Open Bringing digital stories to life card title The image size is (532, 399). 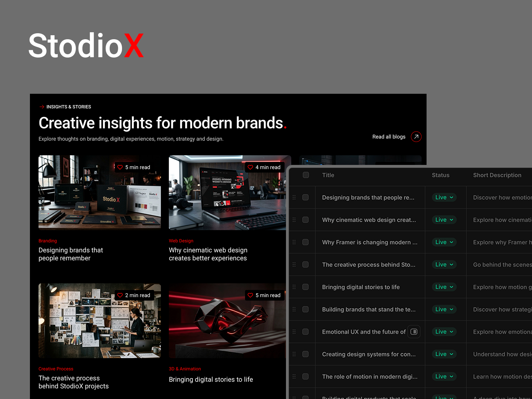(211, 379)
